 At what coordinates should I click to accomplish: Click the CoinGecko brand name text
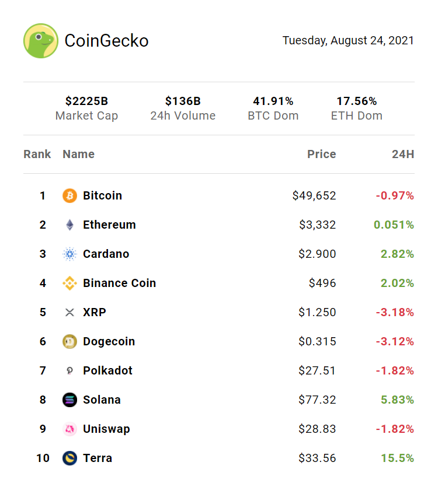tap(106, 41)
